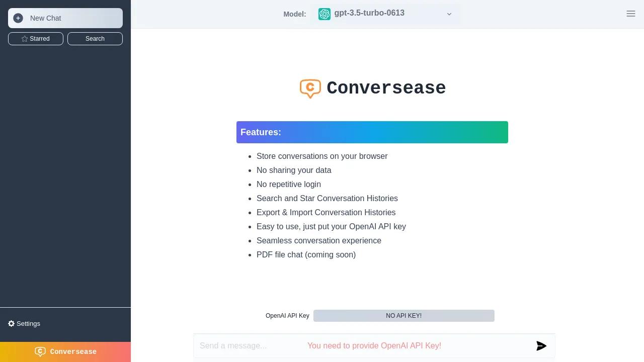644x362 pixels.
Task: Click the API key required warning text
Action: click(x=374, y=346)
